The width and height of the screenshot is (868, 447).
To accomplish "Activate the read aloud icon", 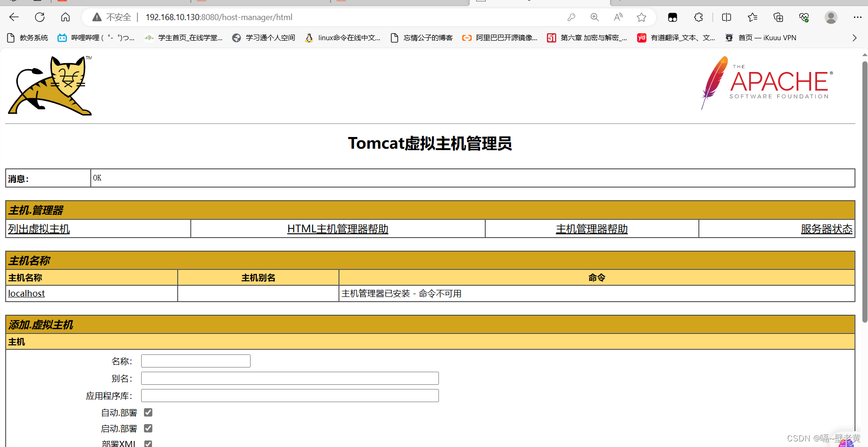I will (x=618, y=17).
